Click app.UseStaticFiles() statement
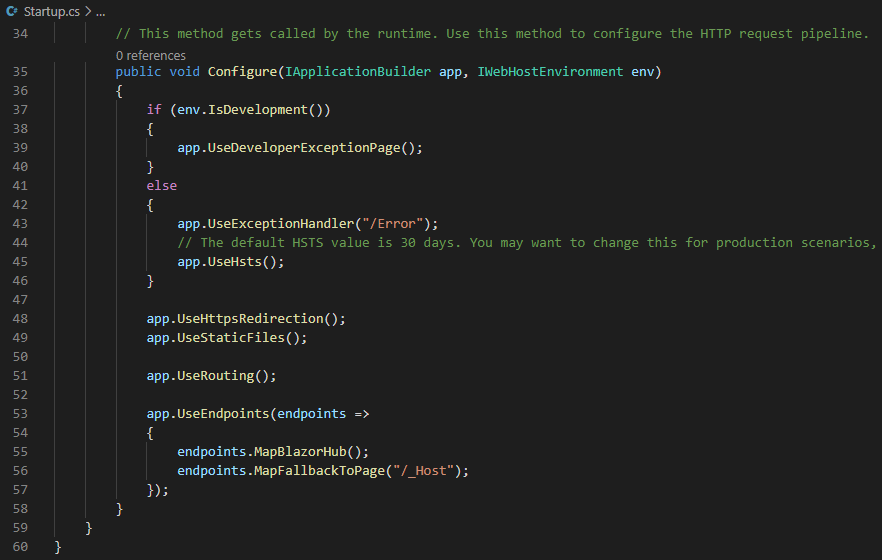This screenshot has width=882, height=560. [227, 338]
